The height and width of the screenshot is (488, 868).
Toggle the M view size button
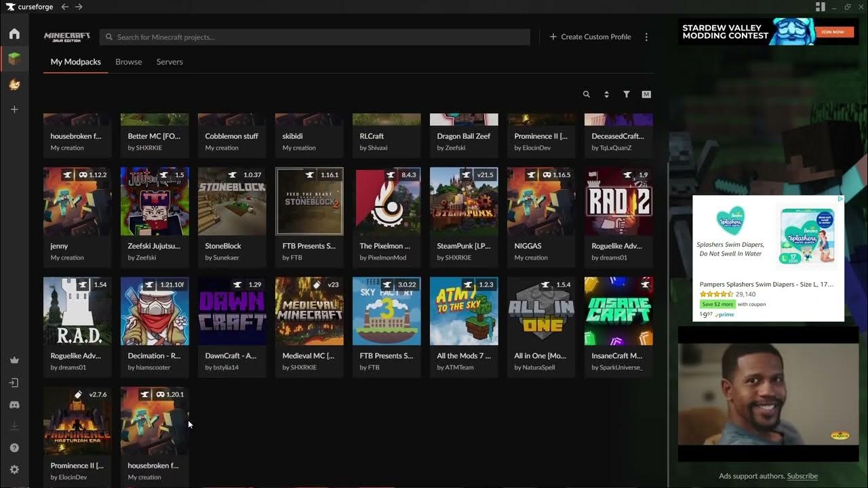click(x=646, y=94)
